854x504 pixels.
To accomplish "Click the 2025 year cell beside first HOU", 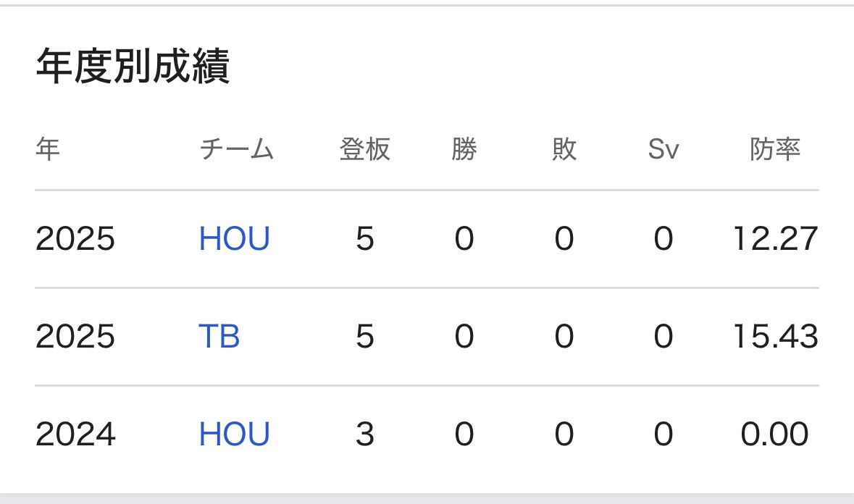I will [75, 239].
